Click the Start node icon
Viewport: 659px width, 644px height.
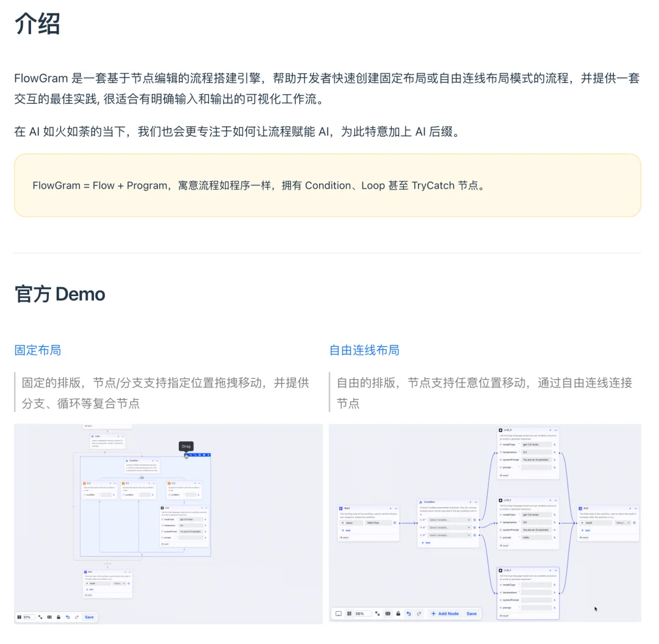point(341,508)
